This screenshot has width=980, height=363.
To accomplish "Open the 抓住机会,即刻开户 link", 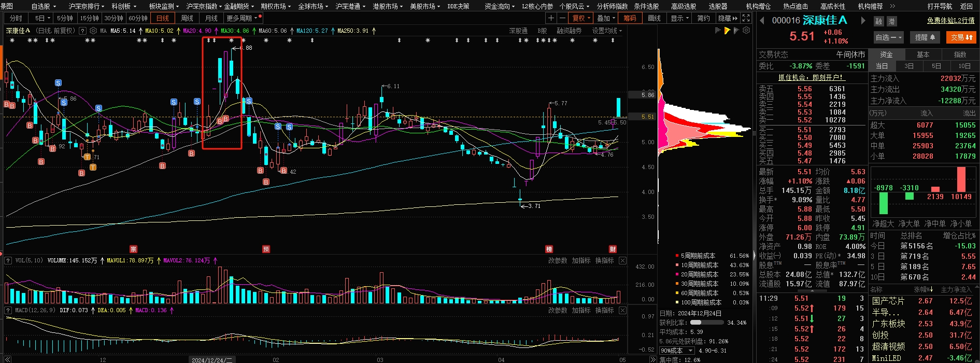I will 812,77.
